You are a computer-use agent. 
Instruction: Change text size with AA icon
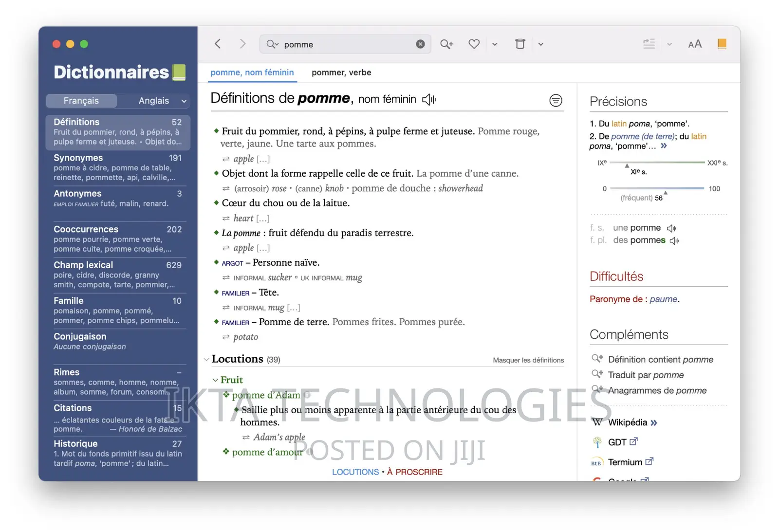click(695, 44)
